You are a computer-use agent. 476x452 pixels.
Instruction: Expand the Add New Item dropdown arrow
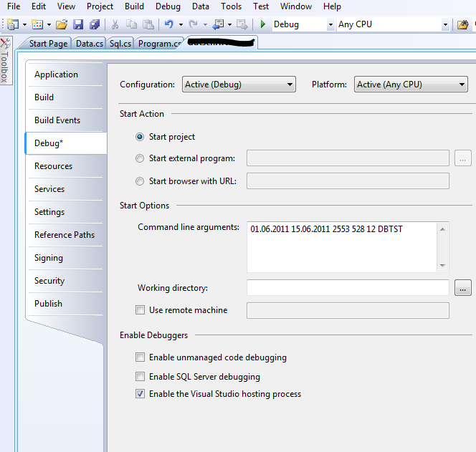pyautogui.click(x=49, y=24)
